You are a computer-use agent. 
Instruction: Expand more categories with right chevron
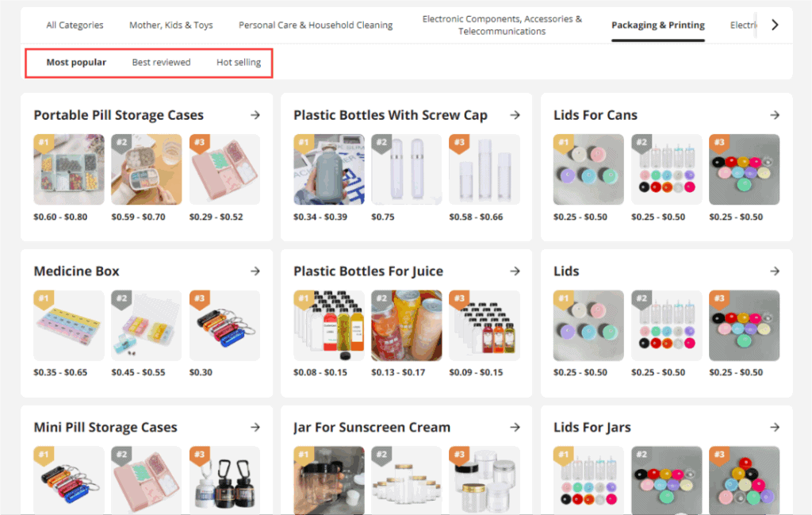775,25
